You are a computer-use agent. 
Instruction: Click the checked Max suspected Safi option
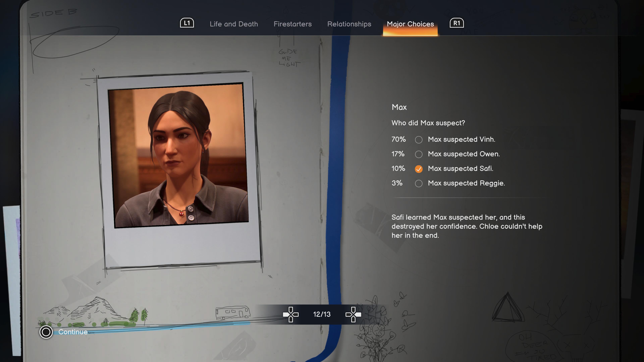tap(419, 169)
